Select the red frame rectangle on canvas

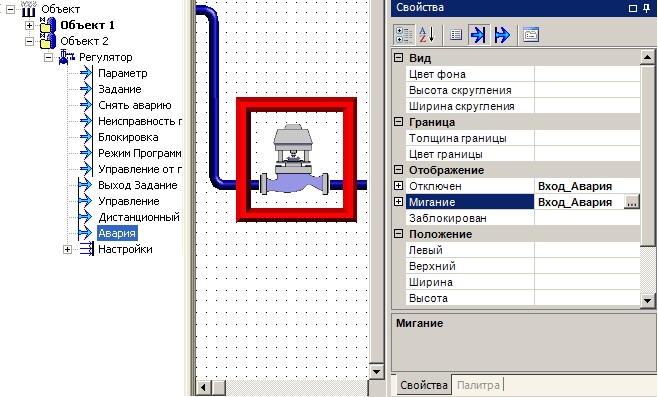point(296,104)
